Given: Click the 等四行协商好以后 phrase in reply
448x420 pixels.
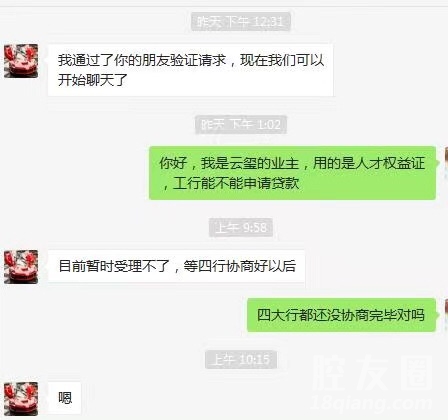Looking at the screenshot, I should 239,266.
